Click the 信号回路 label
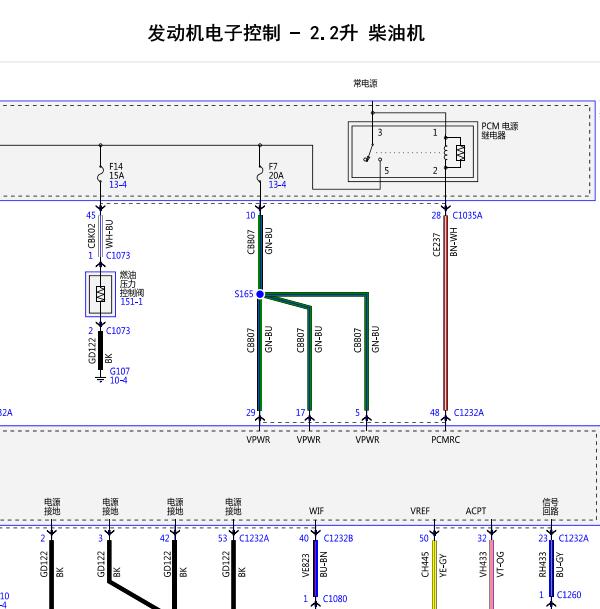Viewport: 600px width, 609px height. (x=550, y=507)
